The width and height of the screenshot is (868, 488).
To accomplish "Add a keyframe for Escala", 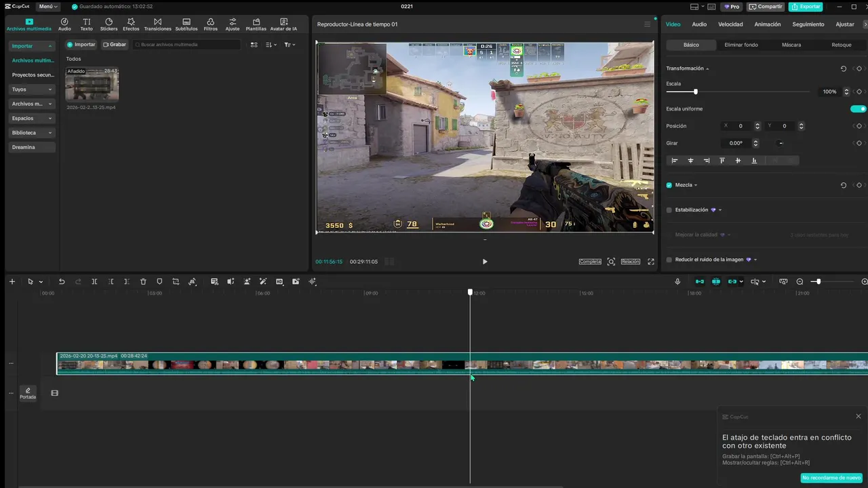I will click(x=859, y=91).
